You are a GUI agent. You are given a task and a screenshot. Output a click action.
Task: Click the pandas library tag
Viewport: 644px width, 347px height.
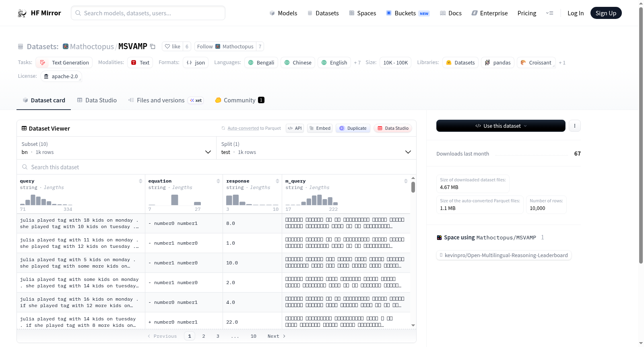[x=497, y=62]
